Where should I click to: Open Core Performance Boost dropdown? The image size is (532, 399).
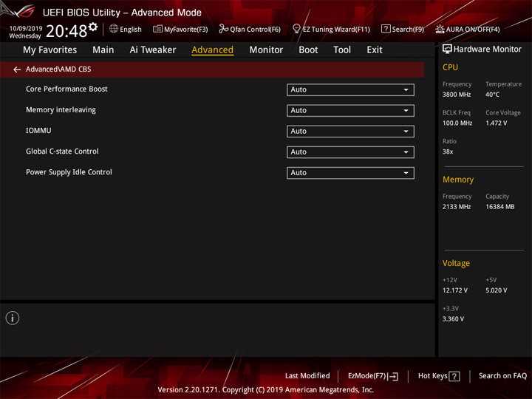pos(350,90)
